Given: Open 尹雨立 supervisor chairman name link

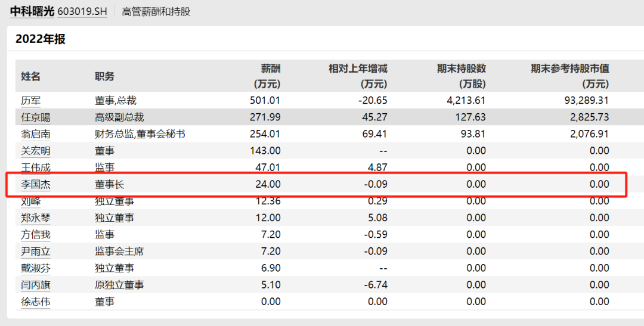Looking at the screenshot, I should 36,252.
